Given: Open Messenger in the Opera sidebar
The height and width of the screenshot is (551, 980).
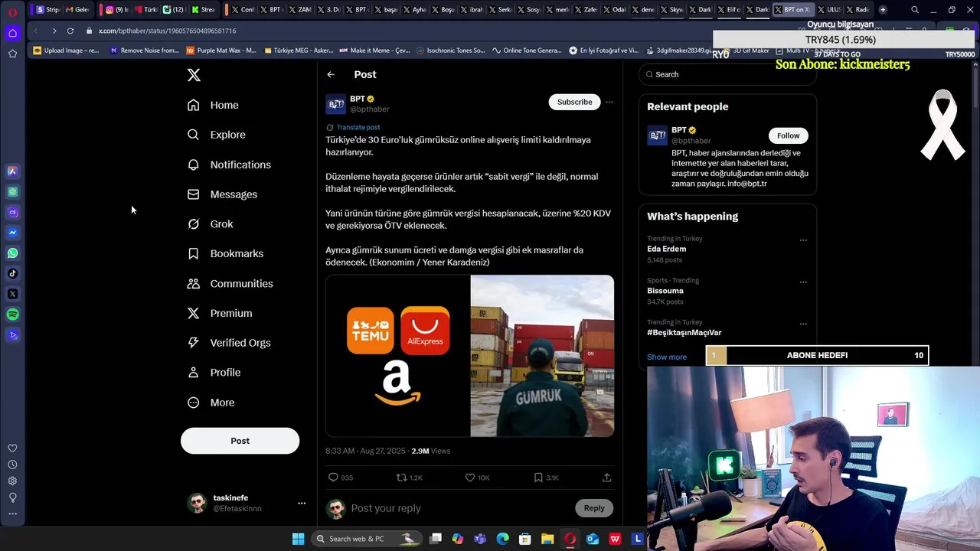Looking at the screenshot, I should pyautogui.click(x=12, y=233).
